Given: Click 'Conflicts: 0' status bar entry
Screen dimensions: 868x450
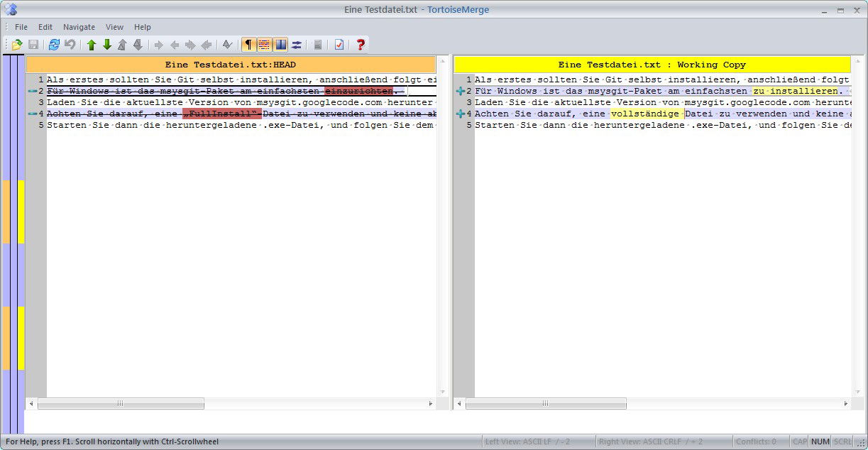Looking at the screenshot, I should 757,441.
